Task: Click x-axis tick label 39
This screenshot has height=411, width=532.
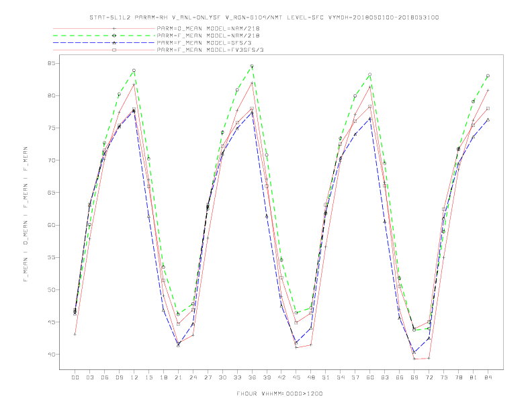Action: point(267,377)
